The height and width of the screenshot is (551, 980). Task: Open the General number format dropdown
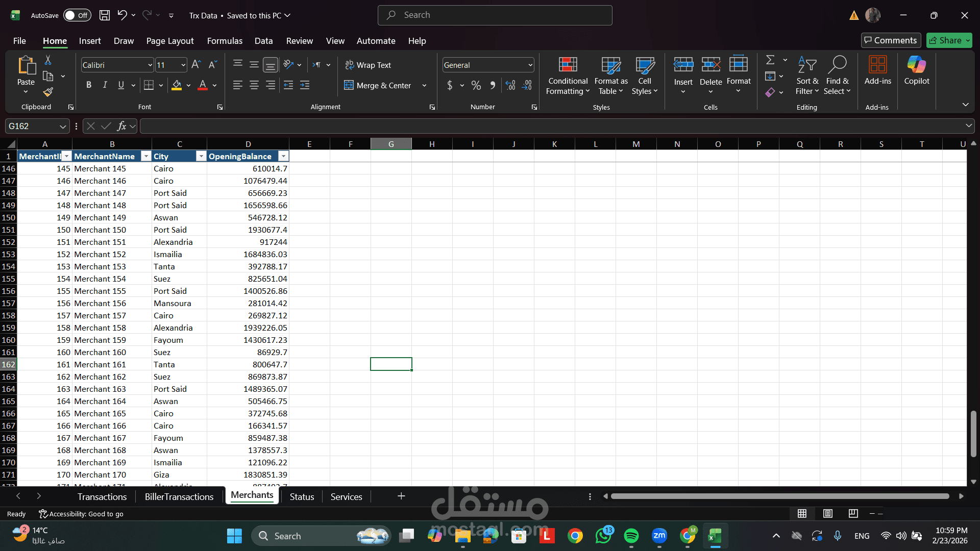coord(530,65)
